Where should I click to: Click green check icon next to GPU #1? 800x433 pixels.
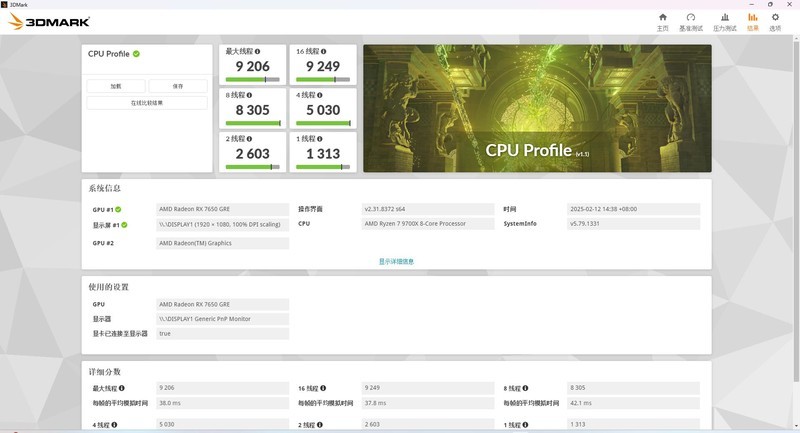tap(118, 210)
